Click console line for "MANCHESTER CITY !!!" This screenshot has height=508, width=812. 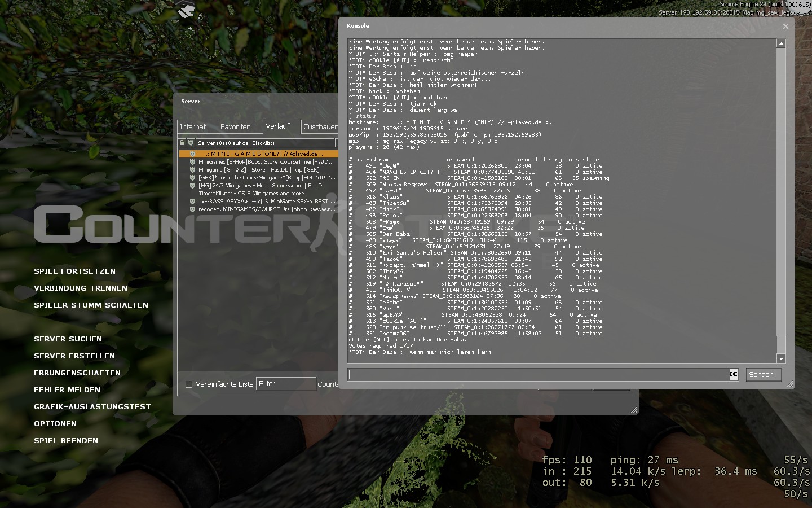[x=475, y=172]
